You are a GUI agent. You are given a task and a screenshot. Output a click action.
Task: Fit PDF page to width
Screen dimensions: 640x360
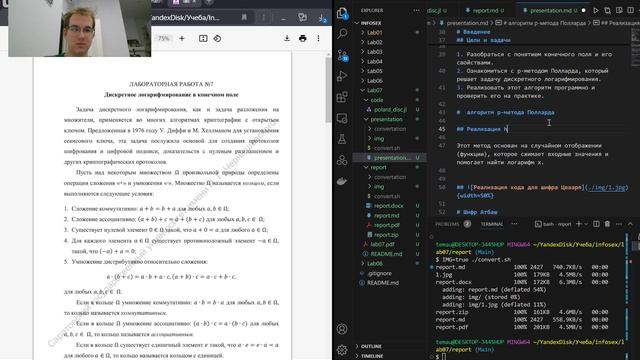pos(203,38)
